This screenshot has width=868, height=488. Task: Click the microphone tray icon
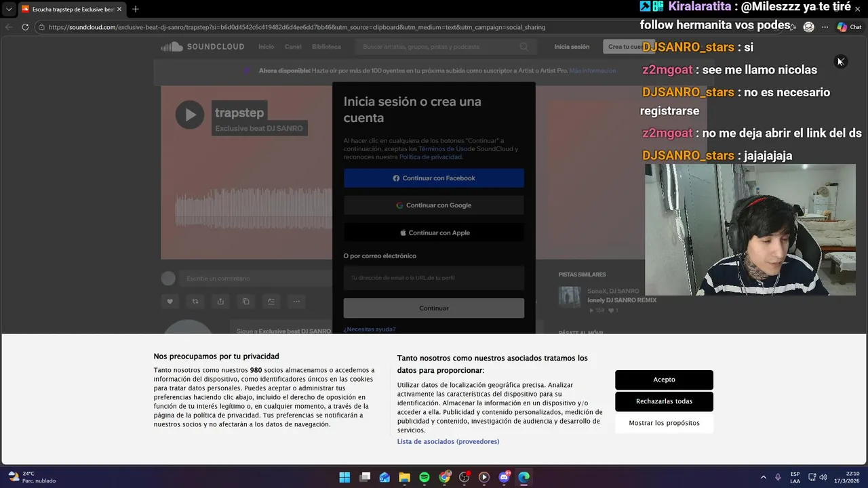point(778,477)
